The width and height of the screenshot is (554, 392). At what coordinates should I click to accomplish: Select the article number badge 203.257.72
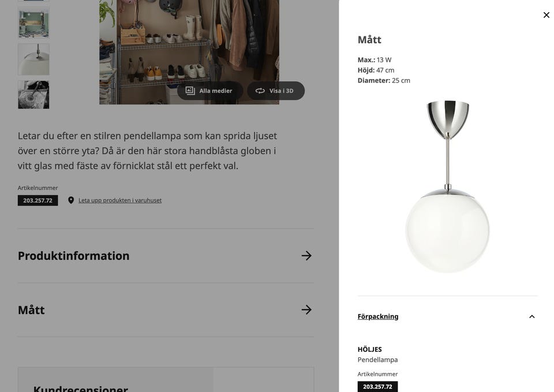[x=38, y=200]
